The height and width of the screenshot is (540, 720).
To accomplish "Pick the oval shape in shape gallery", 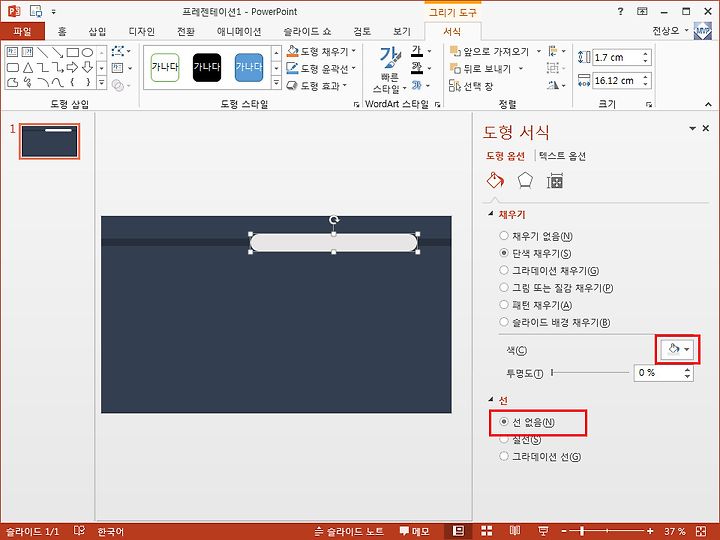I will point(87,52).
